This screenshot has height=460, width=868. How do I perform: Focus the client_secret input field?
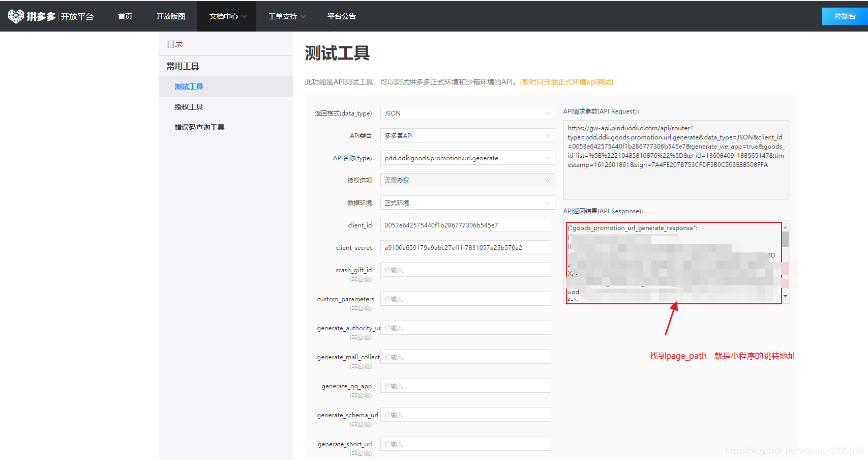coord(465,247)
